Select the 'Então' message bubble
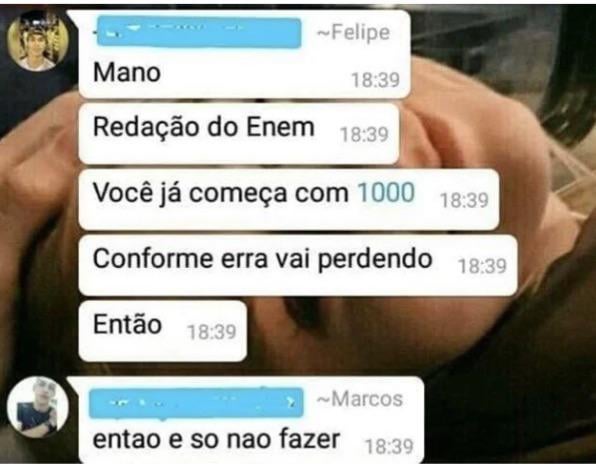The height and width of the screenshot is (471, 596). pyautogui.click(x=163, y=331)
